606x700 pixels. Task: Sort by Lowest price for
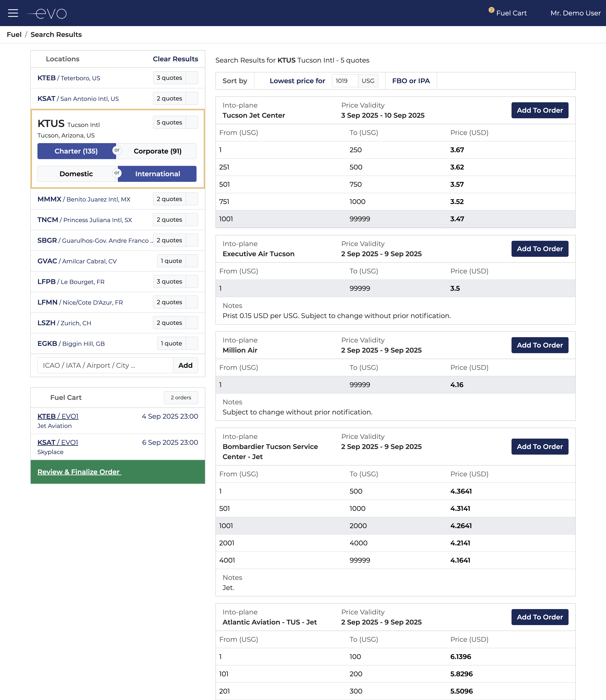pyautogui.click(x=297, y=81)
